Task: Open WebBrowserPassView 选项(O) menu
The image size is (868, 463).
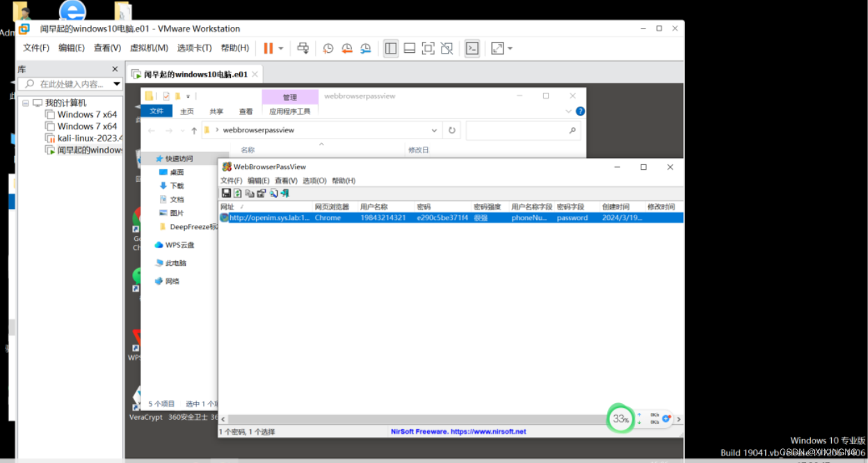Action: (x=314, y=180)
